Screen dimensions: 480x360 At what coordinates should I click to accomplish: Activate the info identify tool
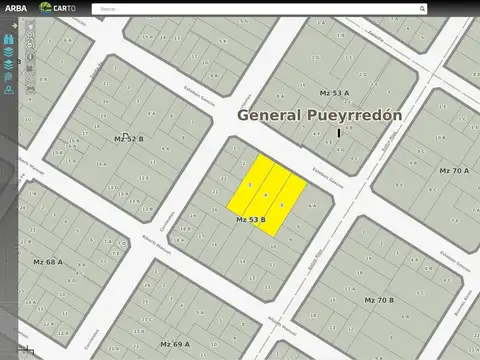30,57
